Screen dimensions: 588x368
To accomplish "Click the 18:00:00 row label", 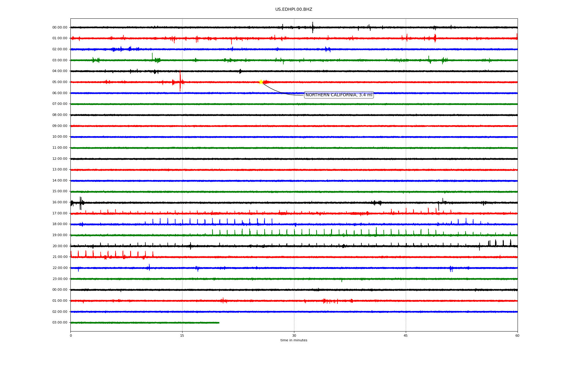I will pyautogui.click(x=60, y=224).
